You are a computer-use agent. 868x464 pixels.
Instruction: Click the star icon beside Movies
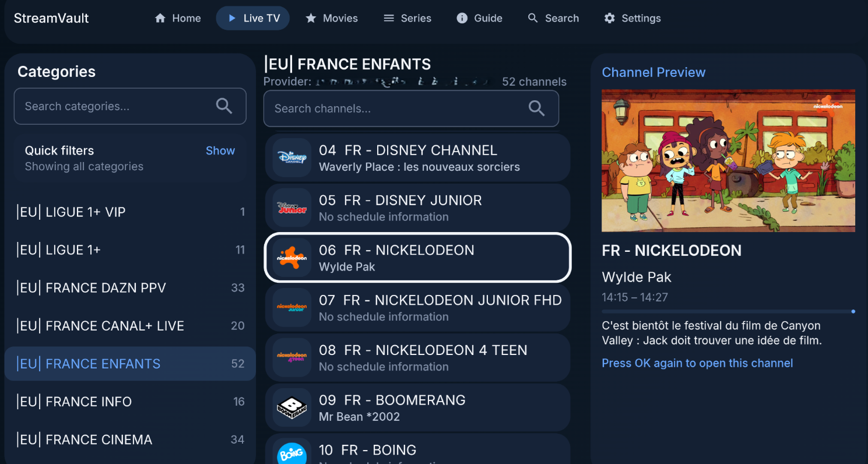point(311,18)
